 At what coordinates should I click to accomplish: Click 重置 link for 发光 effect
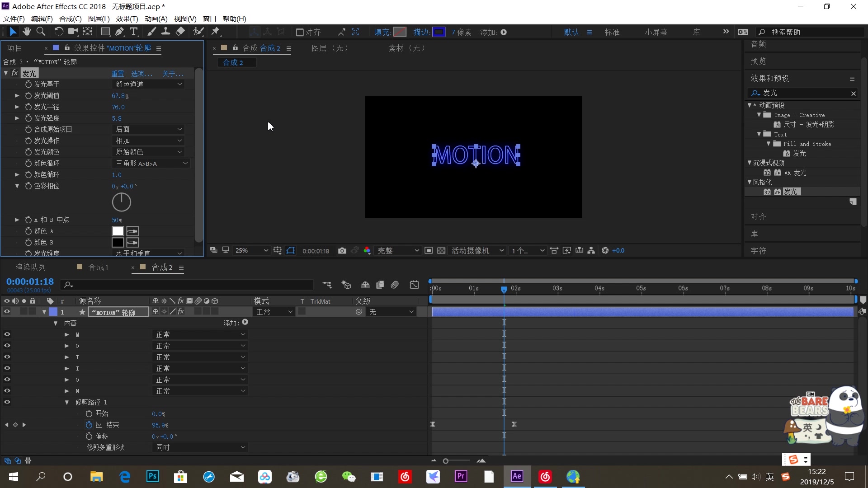coord(118,74)
